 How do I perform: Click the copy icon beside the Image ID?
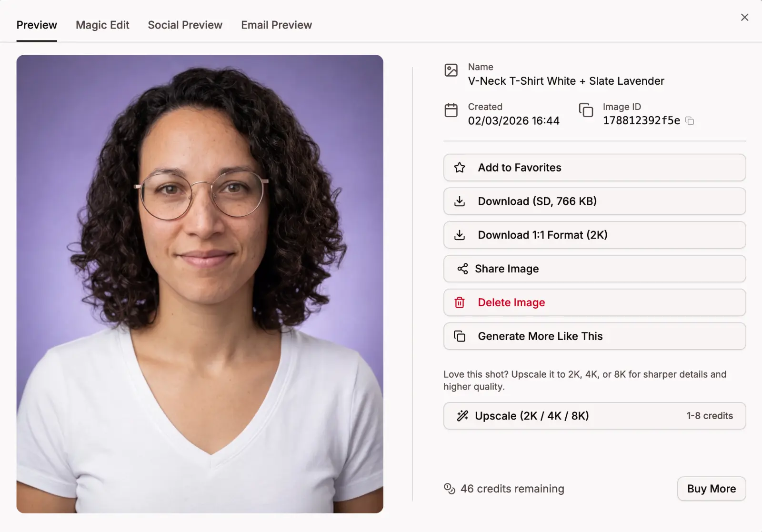[689, 121]
